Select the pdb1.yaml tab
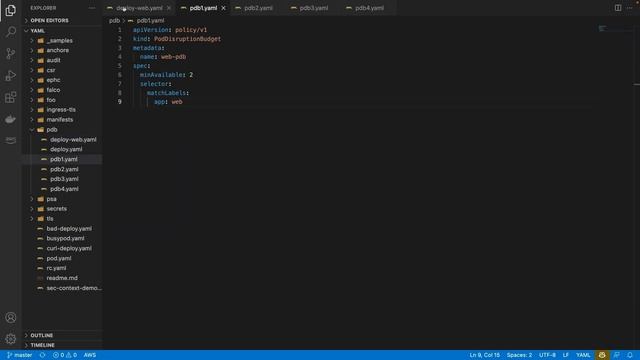 203,8
